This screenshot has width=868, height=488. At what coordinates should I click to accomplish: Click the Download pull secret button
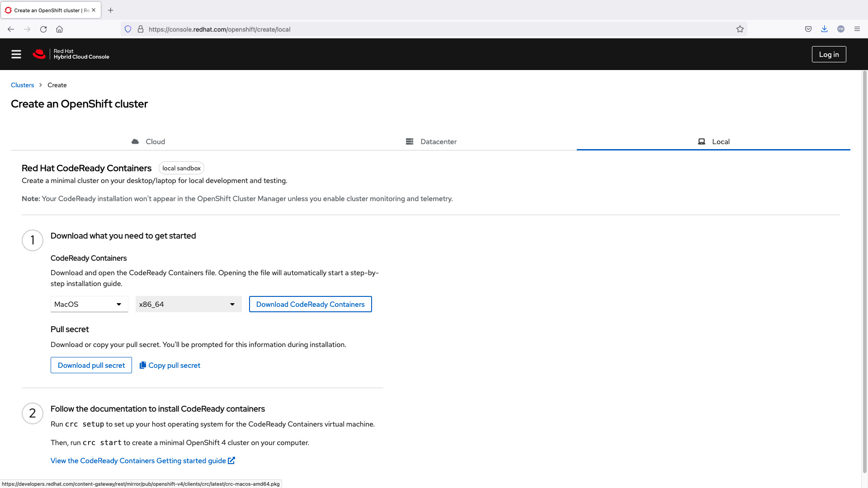(x=91, y=365)
